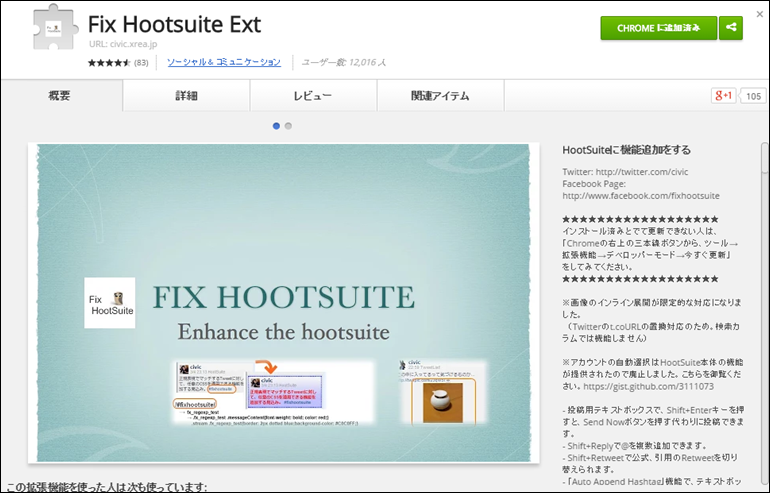Click the white pot image thumbnail in screenshot

443,403
